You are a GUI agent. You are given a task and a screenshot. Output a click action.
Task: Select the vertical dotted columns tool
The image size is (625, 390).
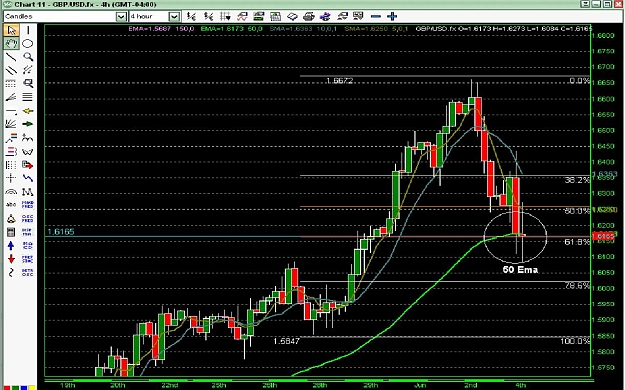click(x=11, y=165)
